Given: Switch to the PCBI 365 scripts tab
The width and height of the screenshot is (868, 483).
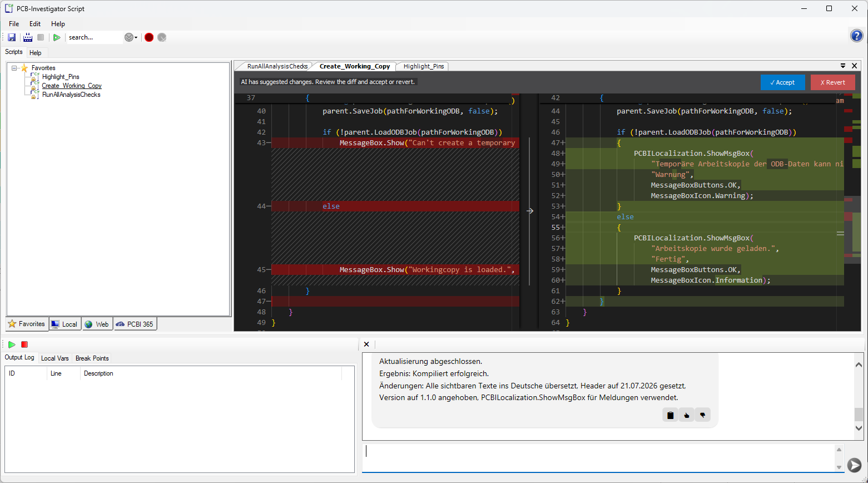Looking at the screenshot, I should 135,324.
